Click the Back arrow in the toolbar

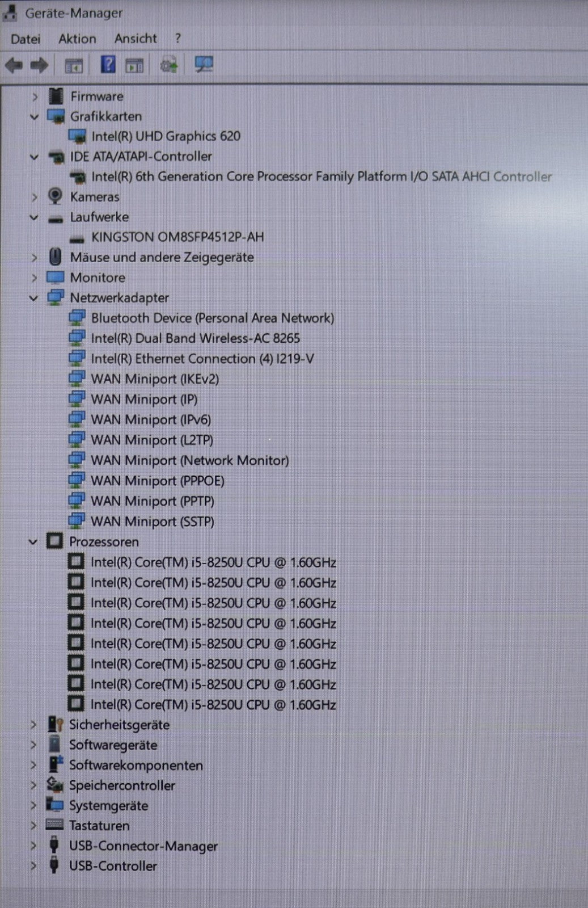[14, 65]
